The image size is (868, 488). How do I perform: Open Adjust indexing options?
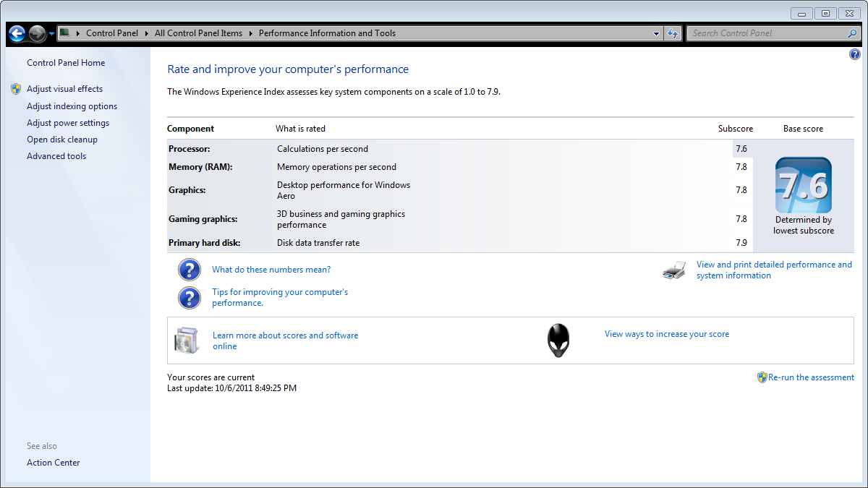point(72,106)
